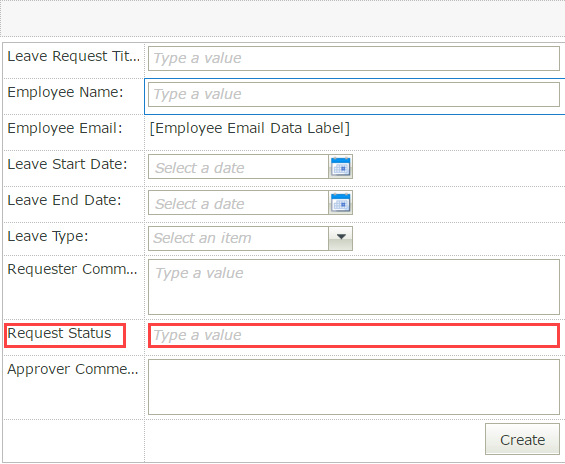This screenshot has height=464, width=565.
Task: Click the Request Status text field
Action: pyautogui.click(x=354, y=335)
